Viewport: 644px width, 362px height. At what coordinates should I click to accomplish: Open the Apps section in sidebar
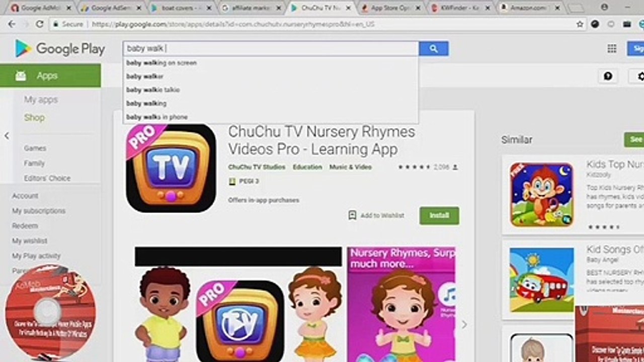(x=50, y=75)
